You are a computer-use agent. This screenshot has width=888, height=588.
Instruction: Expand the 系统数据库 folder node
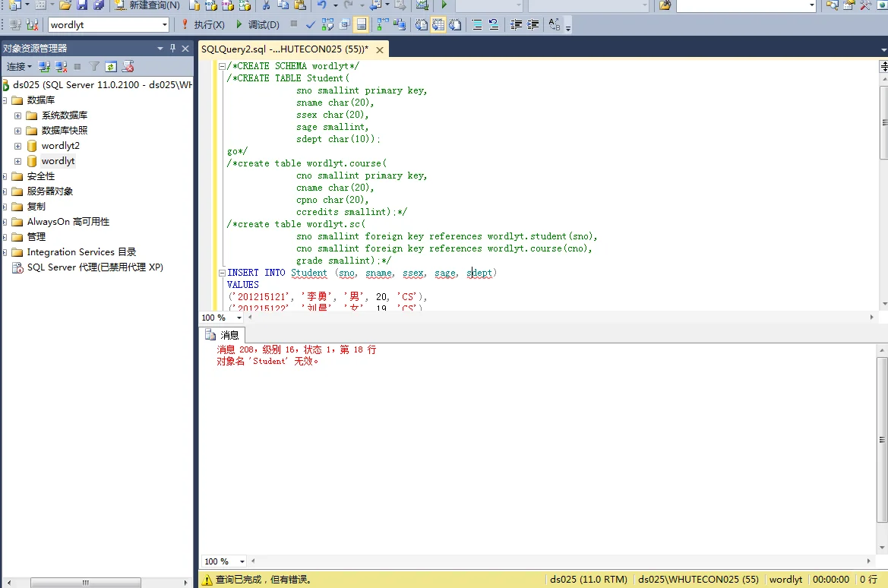[18, 115]
